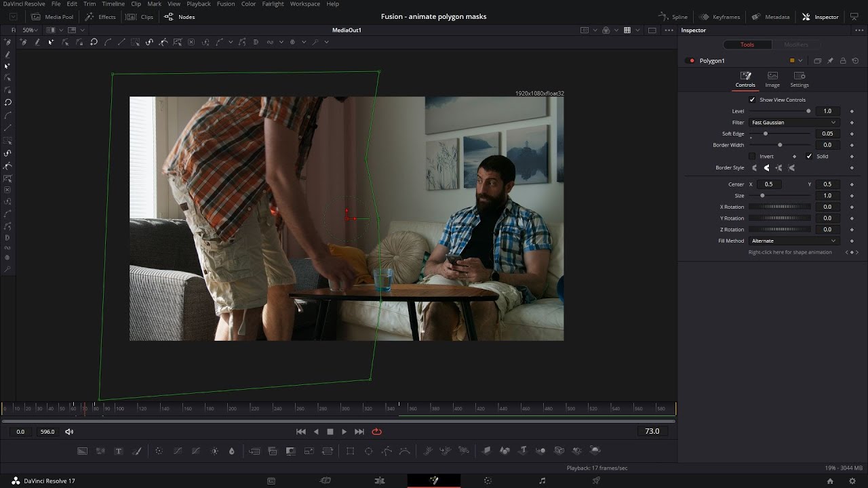Open the Playback menu
The image size is (868, 488).
pos(199,4)
